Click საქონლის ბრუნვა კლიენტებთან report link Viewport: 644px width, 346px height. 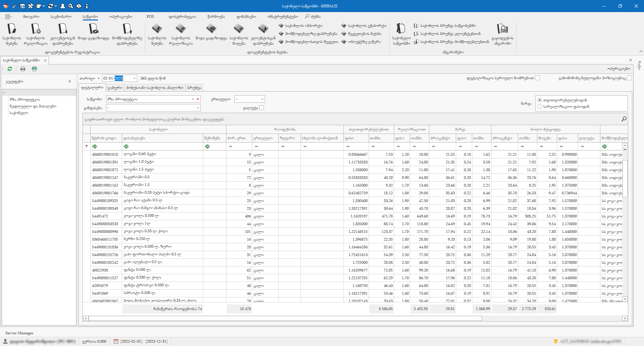pyautogui.click(x=450, y=34)
